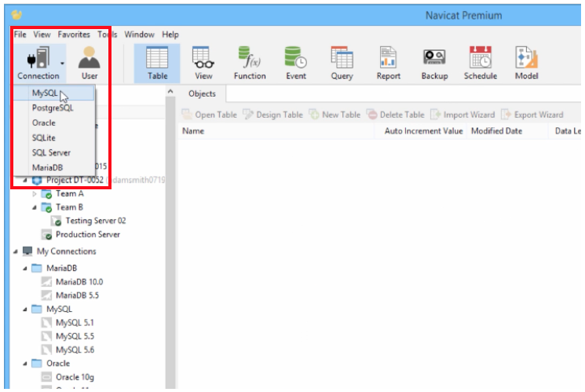The width and height of the screenshot is (585, 392).
Task: Open the Event toolbar icon
Action: click(x=296, y=63)
